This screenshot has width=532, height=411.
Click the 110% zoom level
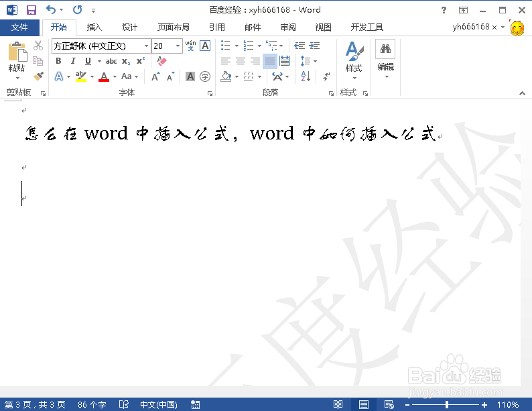508,404
